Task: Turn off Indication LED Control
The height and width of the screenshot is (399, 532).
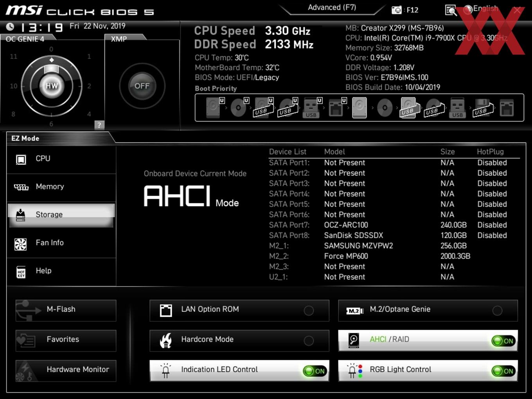Action: [315, 371]
